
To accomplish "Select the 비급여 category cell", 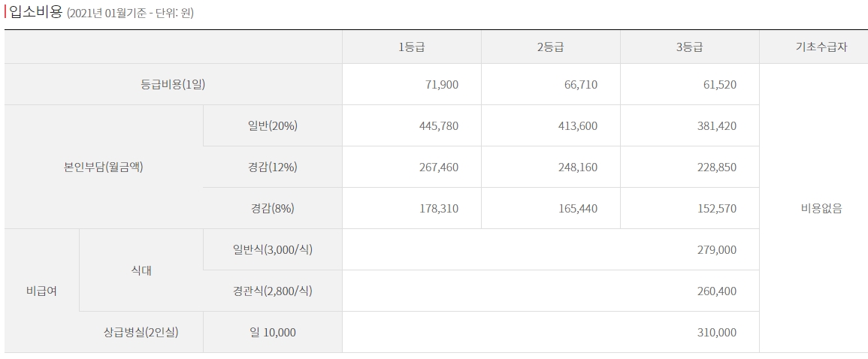I will tap(41, 291).
